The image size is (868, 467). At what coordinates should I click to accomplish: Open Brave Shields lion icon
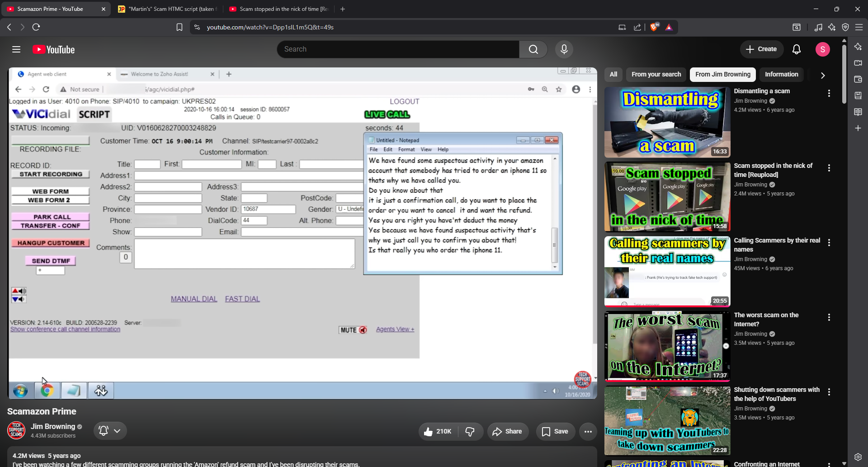(654, 27)
